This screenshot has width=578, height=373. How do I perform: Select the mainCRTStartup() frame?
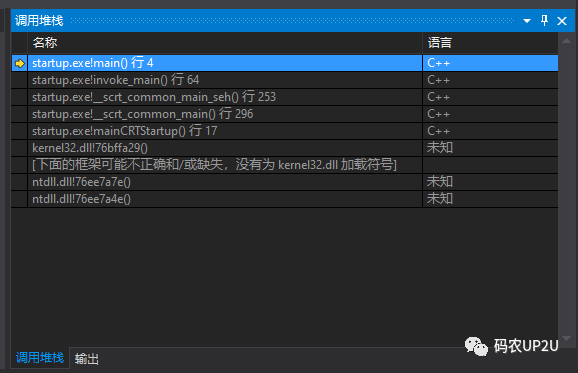pos(285,131)
